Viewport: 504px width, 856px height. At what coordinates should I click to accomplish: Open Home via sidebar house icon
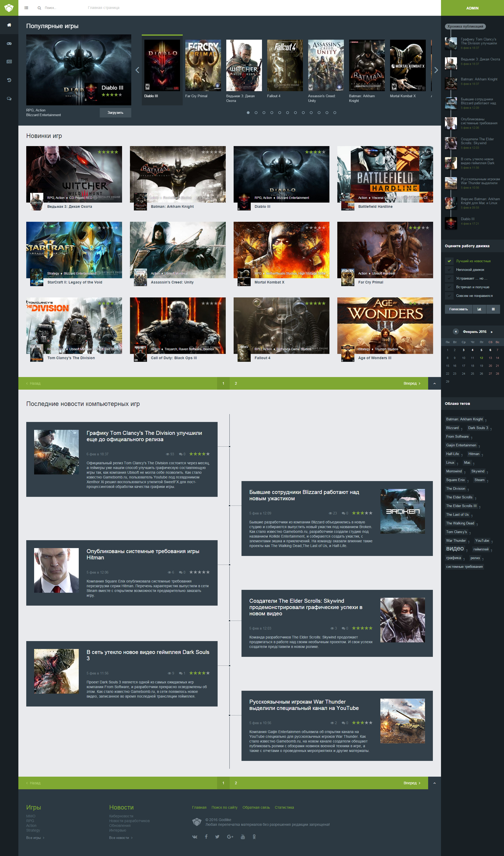point(9,25)
